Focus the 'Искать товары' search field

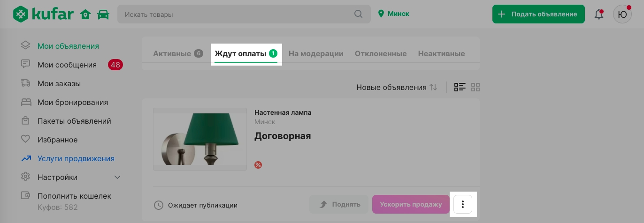(243, 15)
